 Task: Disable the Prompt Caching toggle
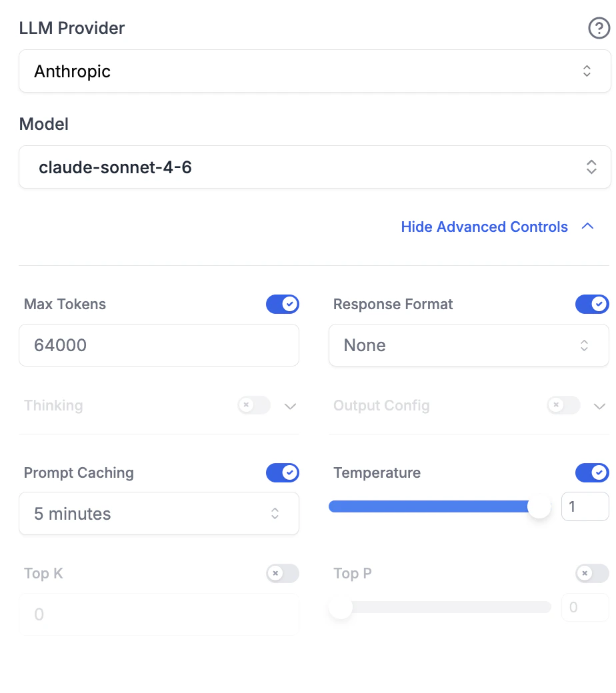coord(283,472)
